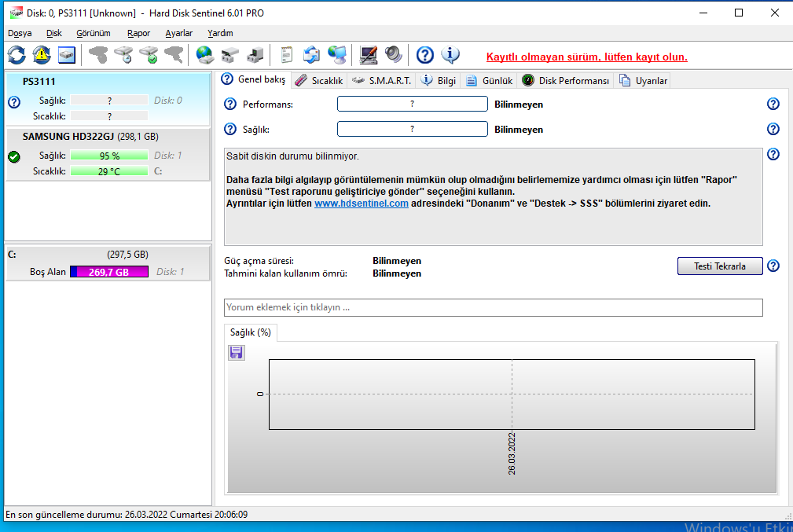Click the Testi Tekrarla button
This screenshot has height=532, width=793.
click(x=720, y=266)
